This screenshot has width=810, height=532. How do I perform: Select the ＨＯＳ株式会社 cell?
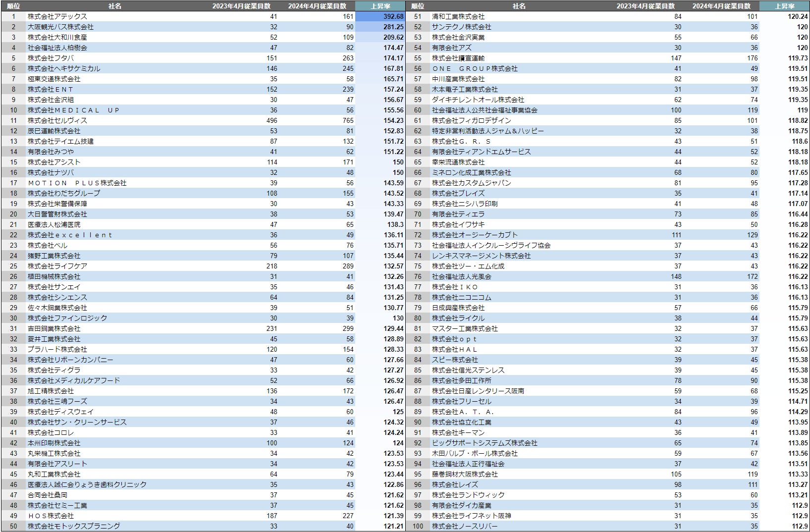tap(51, 516)
